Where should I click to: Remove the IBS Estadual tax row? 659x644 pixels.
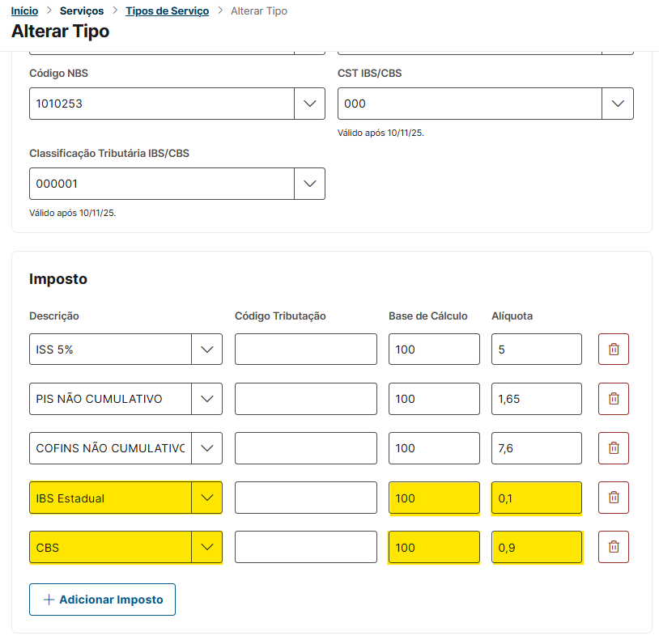click(x=614, y=498)
